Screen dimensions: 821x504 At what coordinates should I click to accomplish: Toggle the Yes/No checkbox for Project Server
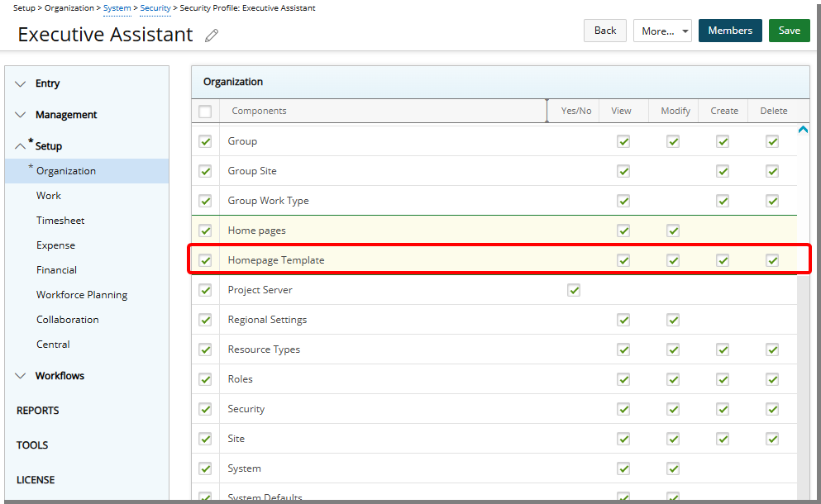pos(574,290)
